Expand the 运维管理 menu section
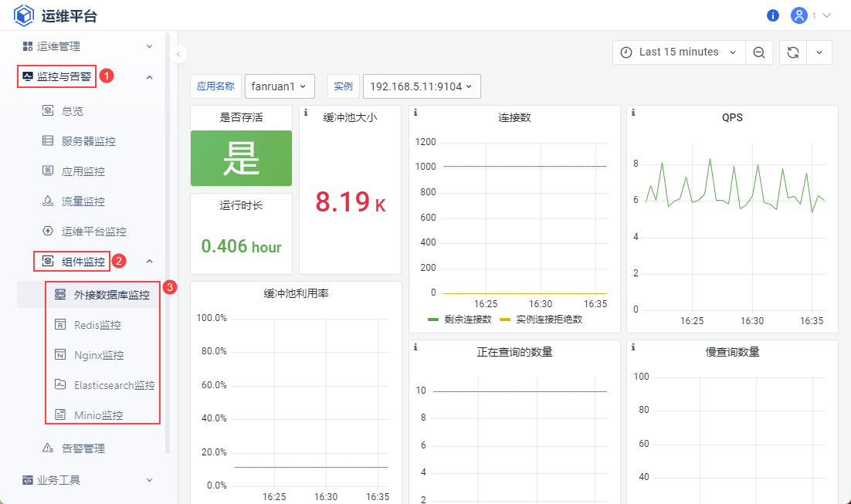Viewport: 851px width, 504px height. click(x=86, y=46)
